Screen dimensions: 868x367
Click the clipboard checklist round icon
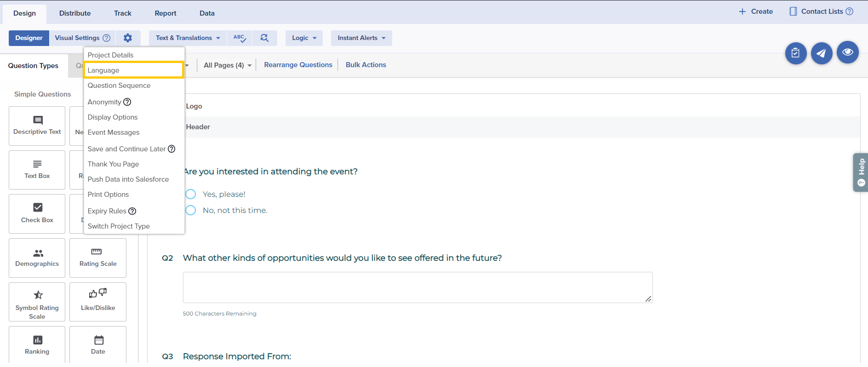795,53
